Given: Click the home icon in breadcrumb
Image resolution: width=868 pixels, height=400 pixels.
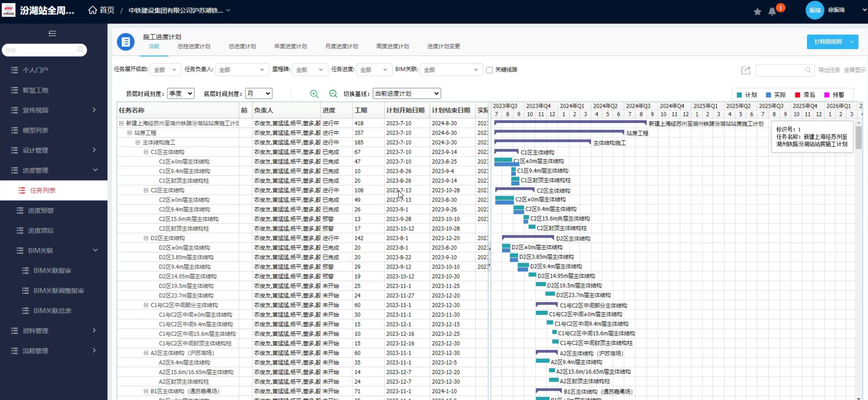Looking at the screenshot, I should [x=92, y=10].
